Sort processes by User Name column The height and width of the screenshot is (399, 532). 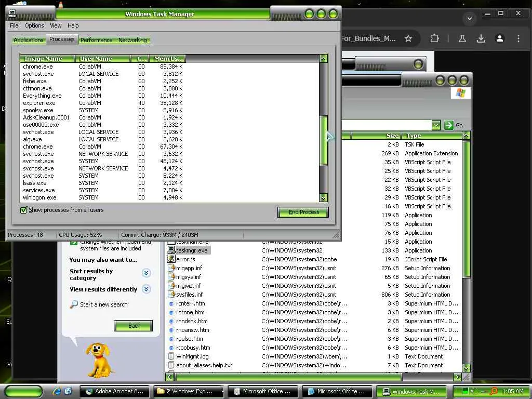102,59
